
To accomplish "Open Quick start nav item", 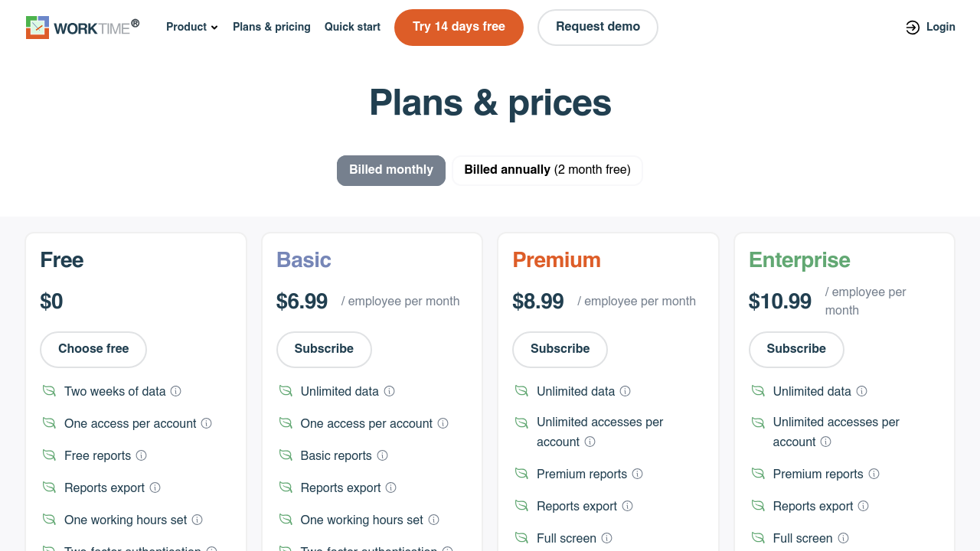I will pyautogui.click(x=352, y=27).
